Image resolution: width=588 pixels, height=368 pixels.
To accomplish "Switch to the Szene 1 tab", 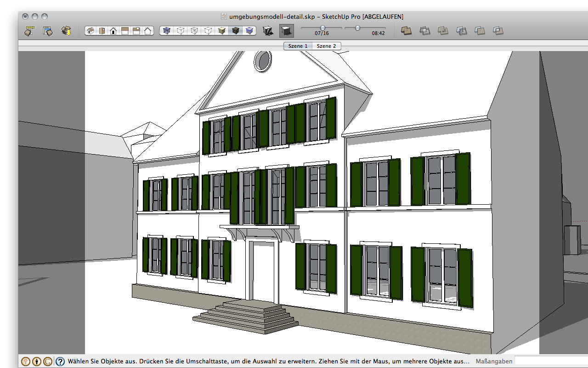I will click(x=298, y=46).
